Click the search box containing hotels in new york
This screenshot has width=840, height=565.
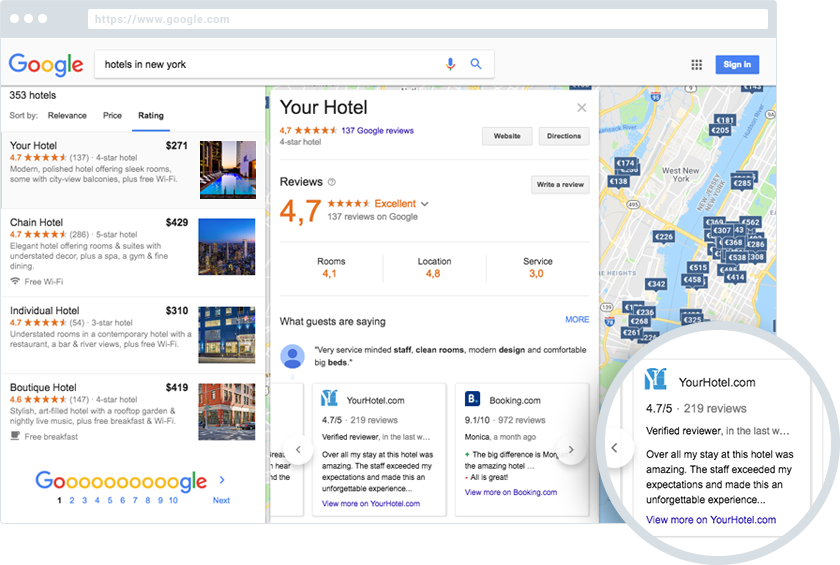click(294, 64)
